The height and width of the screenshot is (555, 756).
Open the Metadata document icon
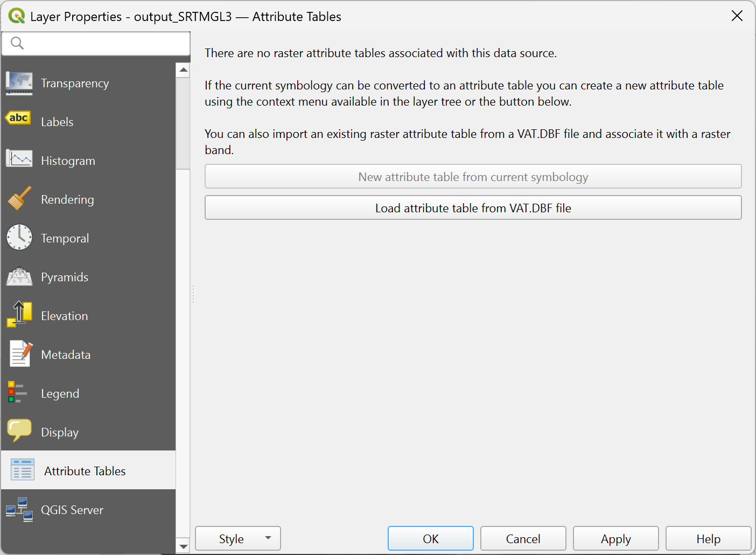pyautogui.click(x=20, y=354)
